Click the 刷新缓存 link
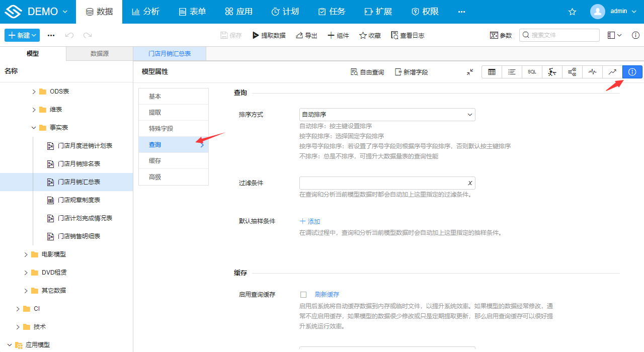 coord(328,294)
